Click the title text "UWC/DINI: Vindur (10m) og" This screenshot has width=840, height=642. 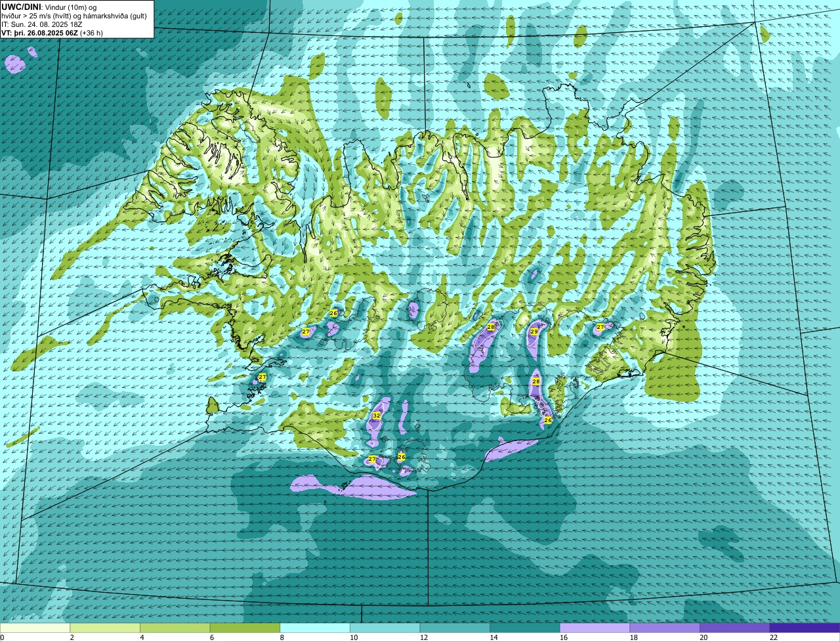(x=49, y=7)
